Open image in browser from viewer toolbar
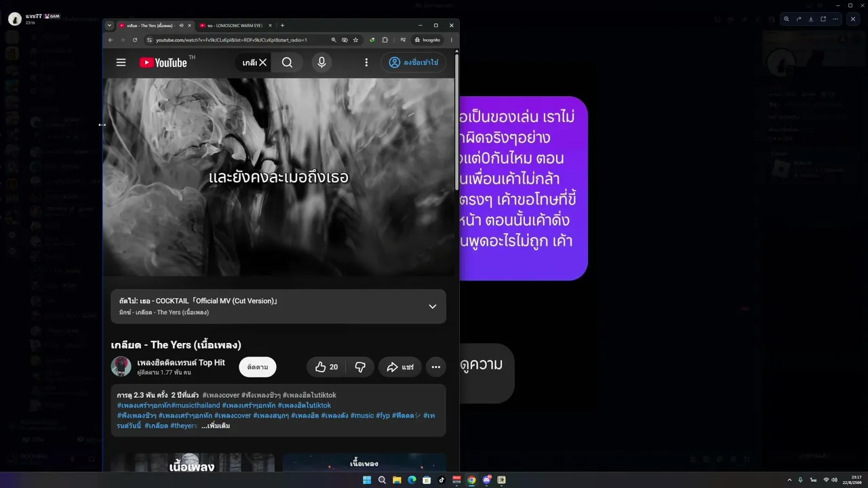The width and height of the screenshot is (868, 488). coord(823,19)
